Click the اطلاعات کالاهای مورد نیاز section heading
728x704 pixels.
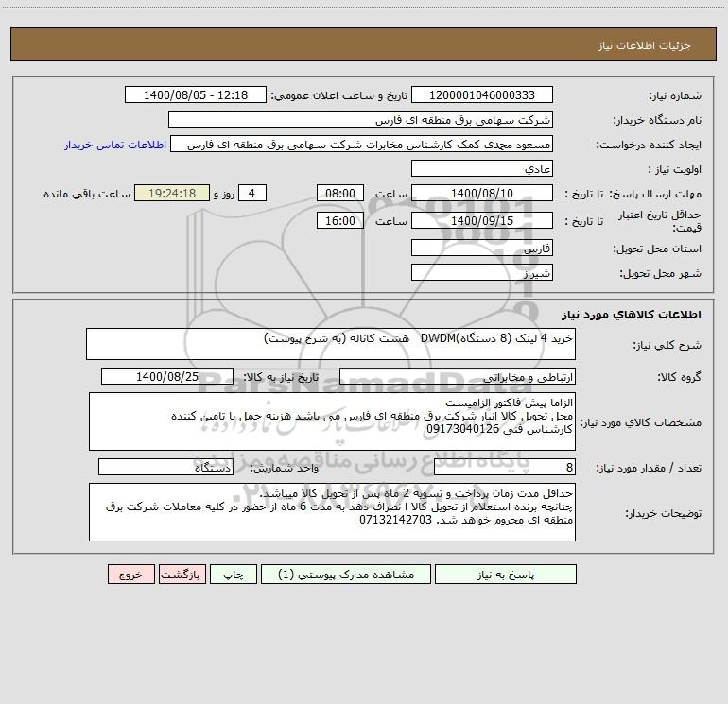pos(632,315)
